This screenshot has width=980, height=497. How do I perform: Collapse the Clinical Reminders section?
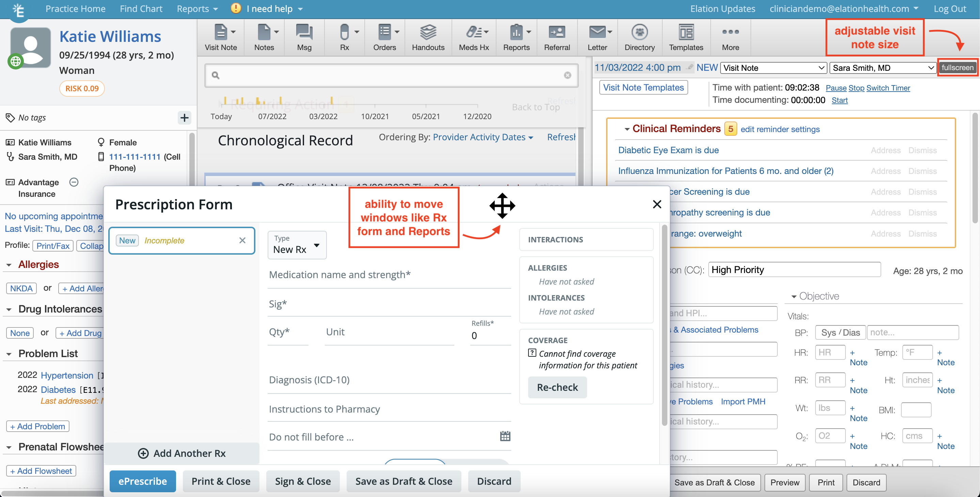(627, 129)
